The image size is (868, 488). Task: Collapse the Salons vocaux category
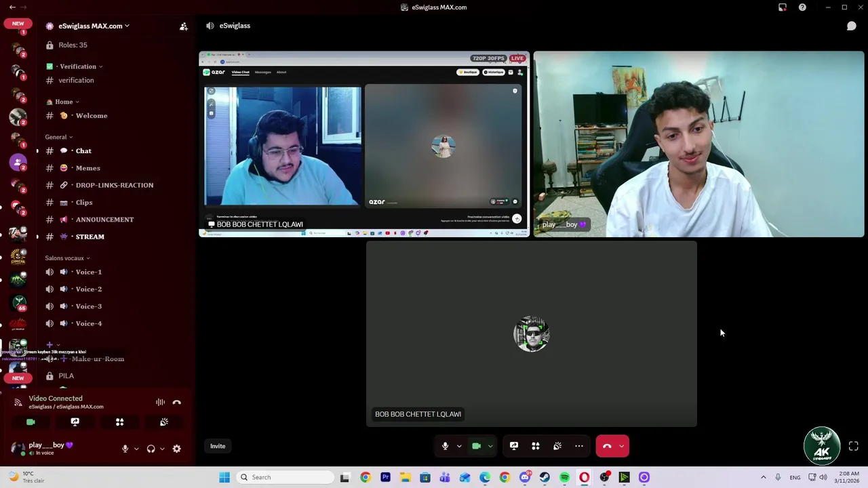point(67,258)
